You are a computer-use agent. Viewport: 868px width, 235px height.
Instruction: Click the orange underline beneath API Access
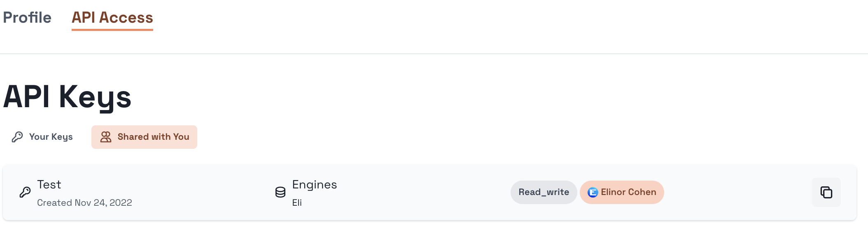pos(112,30)
